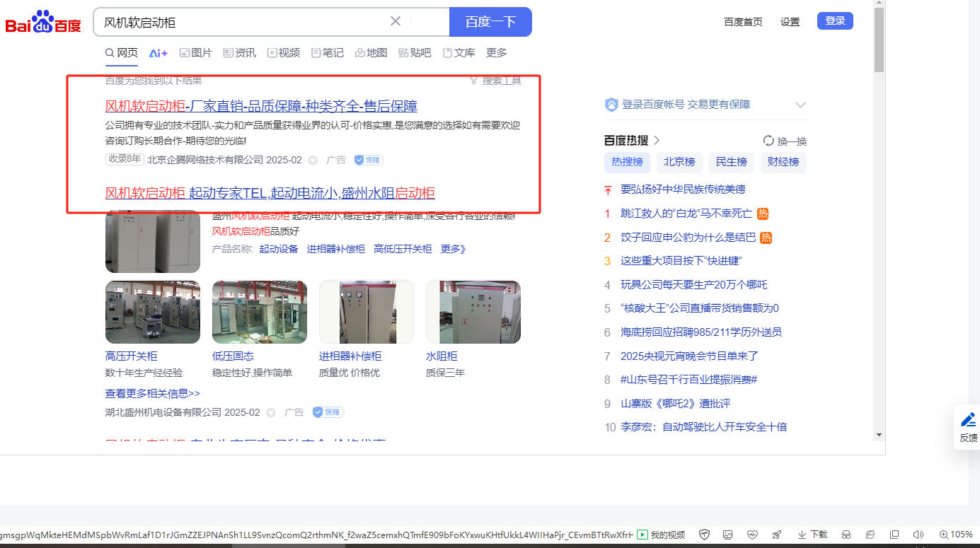The image size is (980, 548).
Task: Refresh hot search list with 换一换
Action: (785, 141)
